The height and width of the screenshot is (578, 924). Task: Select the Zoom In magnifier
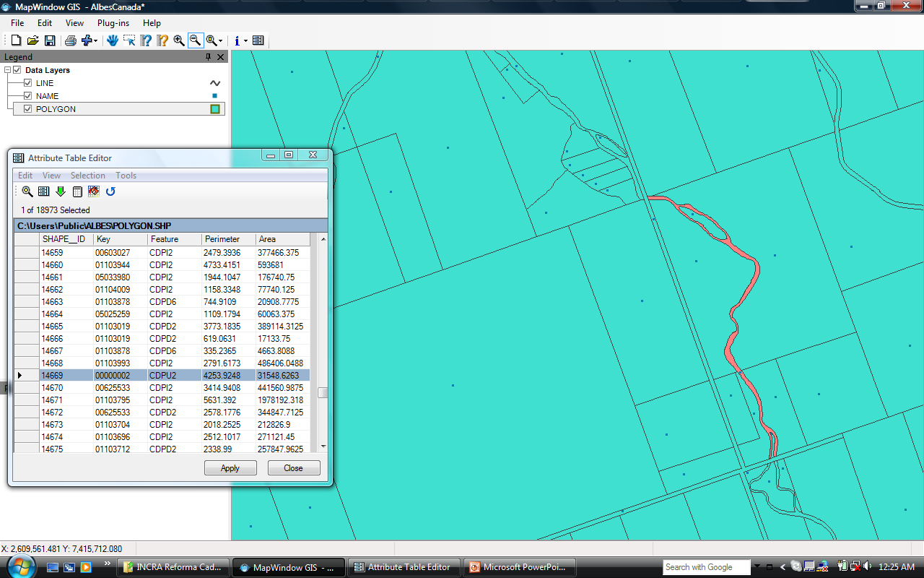[x=179, y=40]
